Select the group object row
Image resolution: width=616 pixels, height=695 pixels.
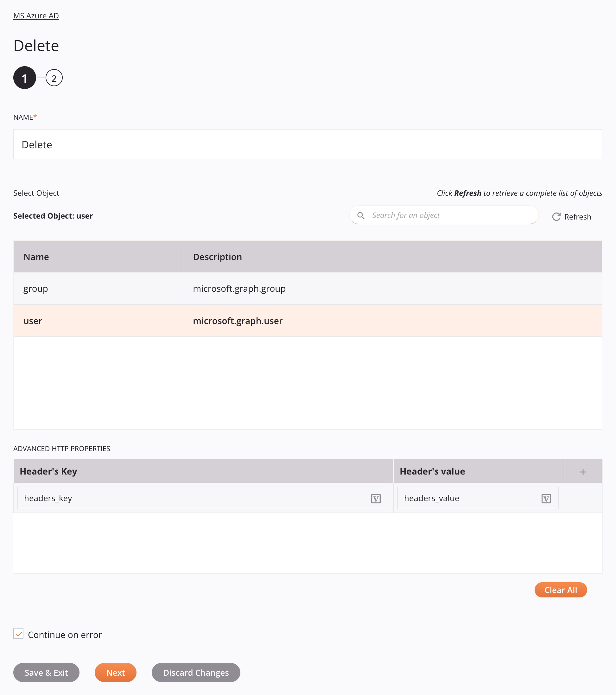(308, 288)
